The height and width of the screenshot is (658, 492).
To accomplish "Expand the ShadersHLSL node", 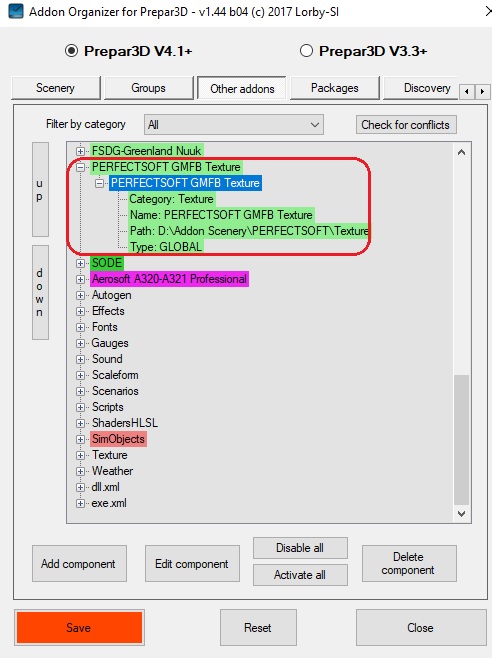I will (x=80, y=423).
